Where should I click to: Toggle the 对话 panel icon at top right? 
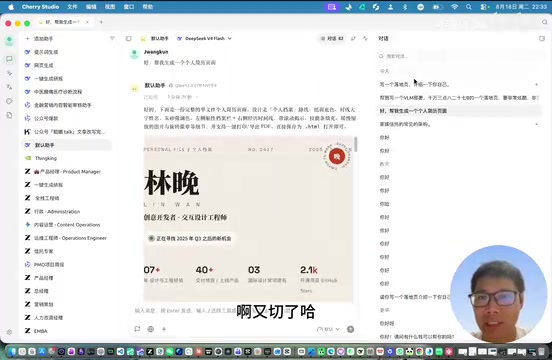point(542,38)
